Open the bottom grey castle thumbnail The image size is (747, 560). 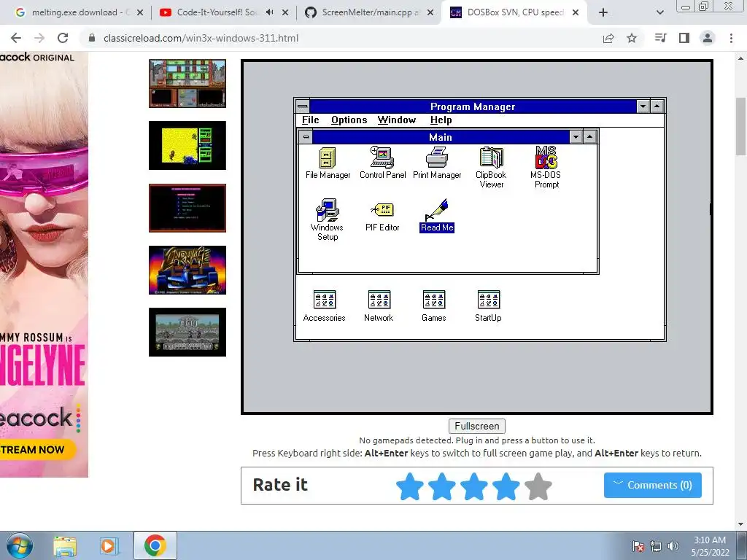point(187,332)
